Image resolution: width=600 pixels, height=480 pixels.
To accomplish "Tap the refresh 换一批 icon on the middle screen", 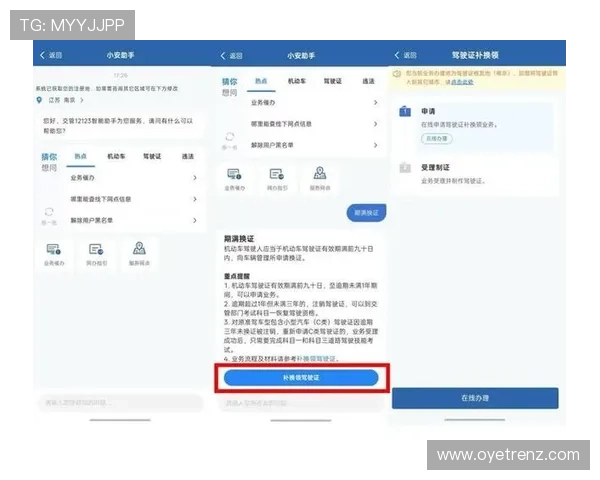I will pos(230,137).
